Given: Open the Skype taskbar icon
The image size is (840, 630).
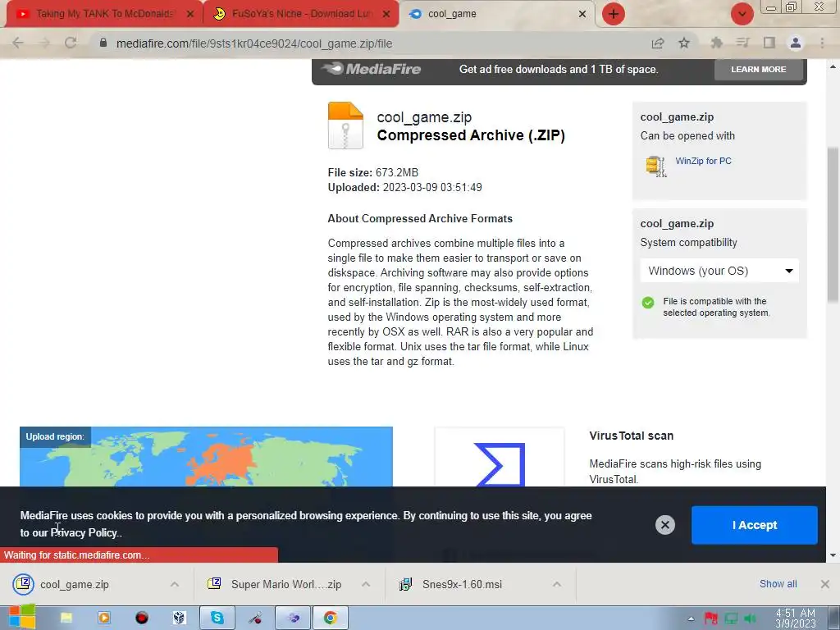Looking at the screenshot, I should pos(217,619).
